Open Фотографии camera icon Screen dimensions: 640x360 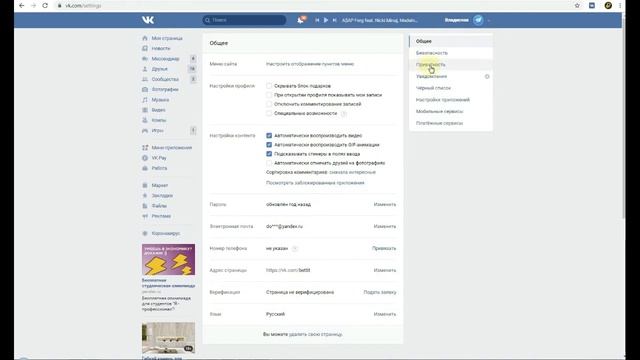(x=145, y=89)
